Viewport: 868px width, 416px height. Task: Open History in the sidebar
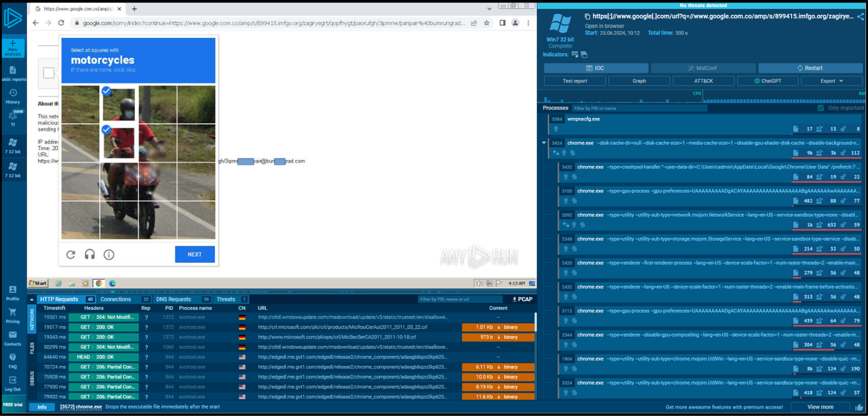pos(13,96)
